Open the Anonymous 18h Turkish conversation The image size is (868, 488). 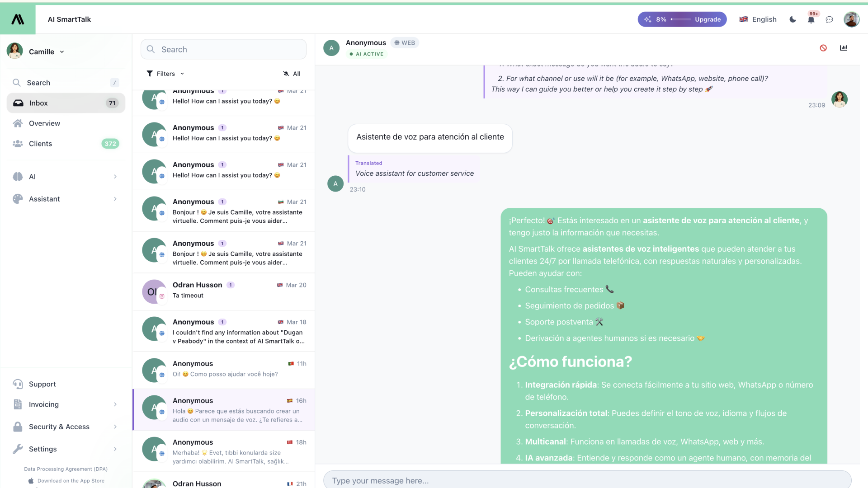224,451
